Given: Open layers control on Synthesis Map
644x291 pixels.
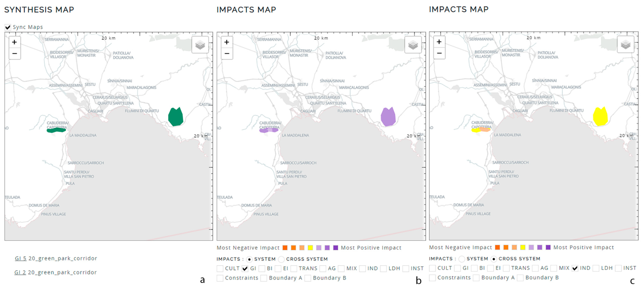Looking at the screenshot, I should (x=200, y=45).
